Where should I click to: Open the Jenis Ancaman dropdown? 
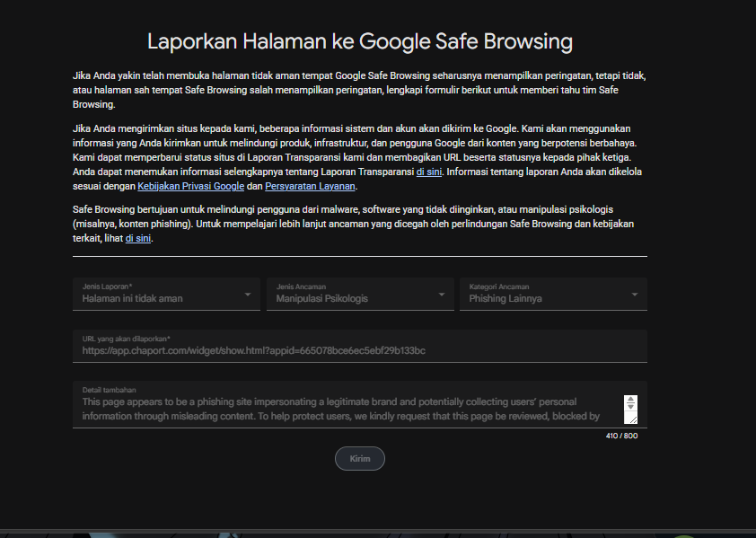click(x=360, y=294)
